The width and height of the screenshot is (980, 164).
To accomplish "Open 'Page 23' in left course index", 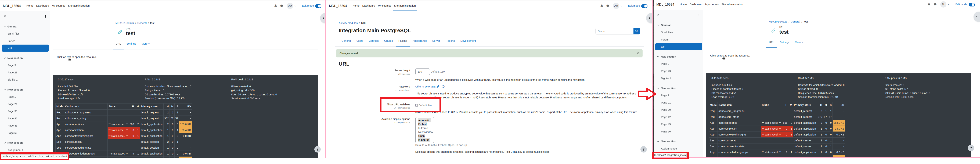I will click(13, 73).
